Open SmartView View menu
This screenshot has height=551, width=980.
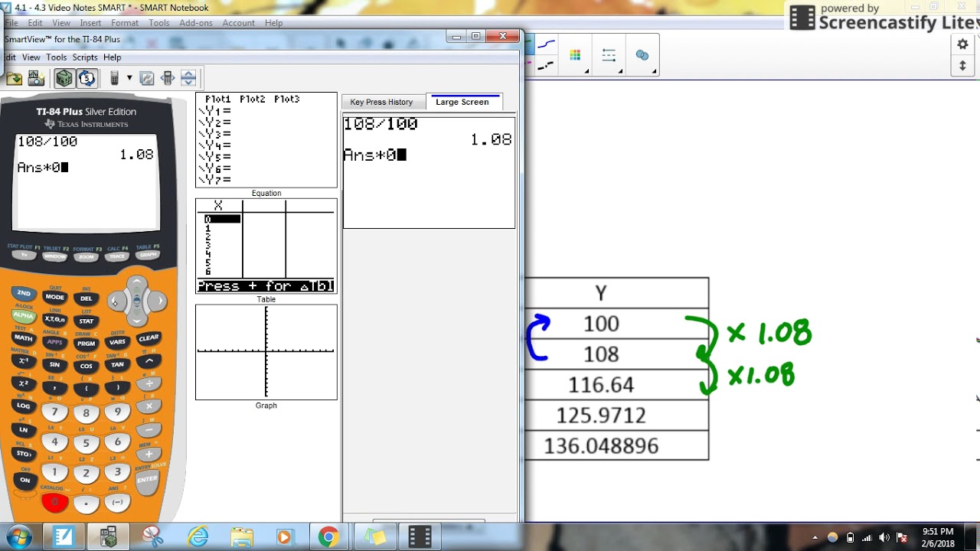click(x=31, y=57)
